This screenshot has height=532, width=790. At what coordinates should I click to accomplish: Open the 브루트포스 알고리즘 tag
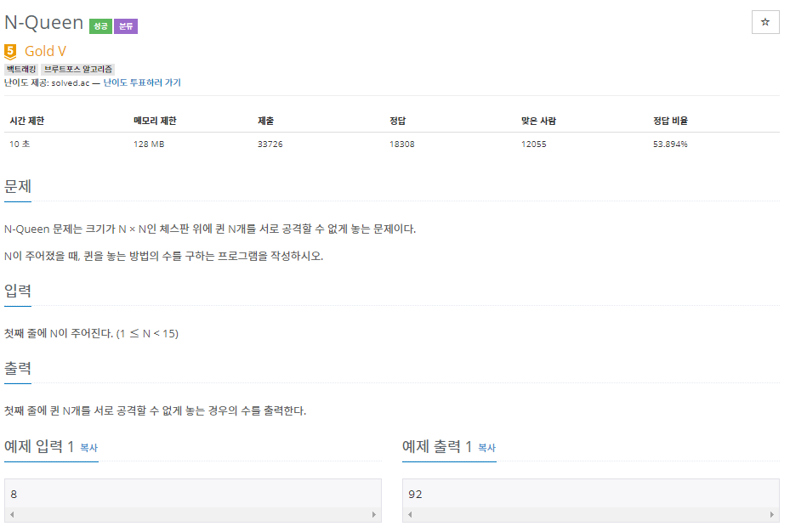click(78, 69)
